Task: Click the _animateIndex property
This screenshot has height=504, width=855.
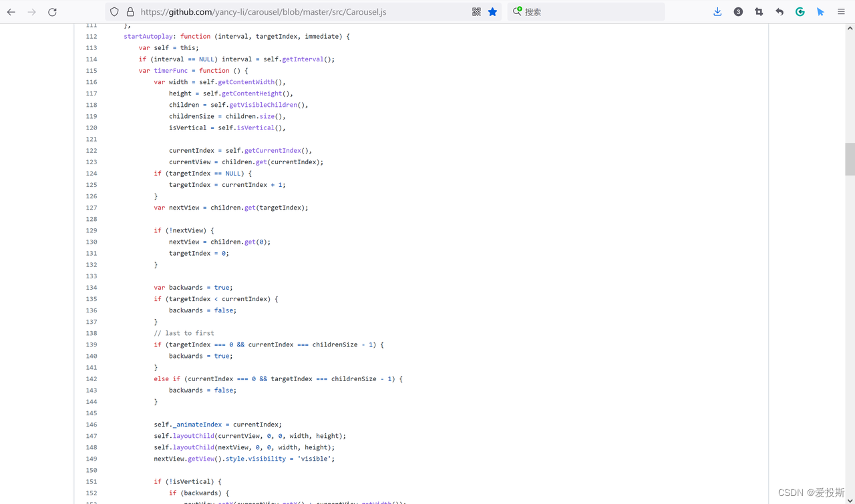Action: pos(198,425)
